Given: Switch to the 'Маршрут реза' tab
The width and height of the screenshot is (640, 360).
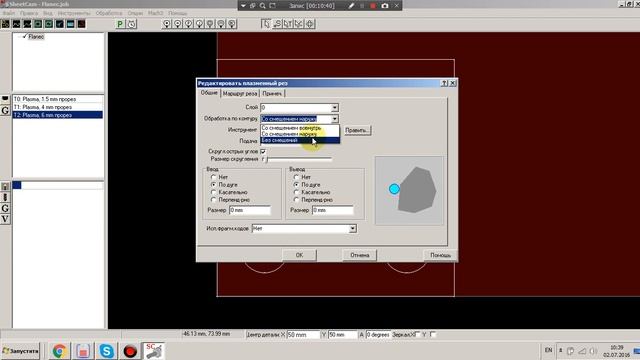Looking at the screenshot, I should tap(240, 93).
